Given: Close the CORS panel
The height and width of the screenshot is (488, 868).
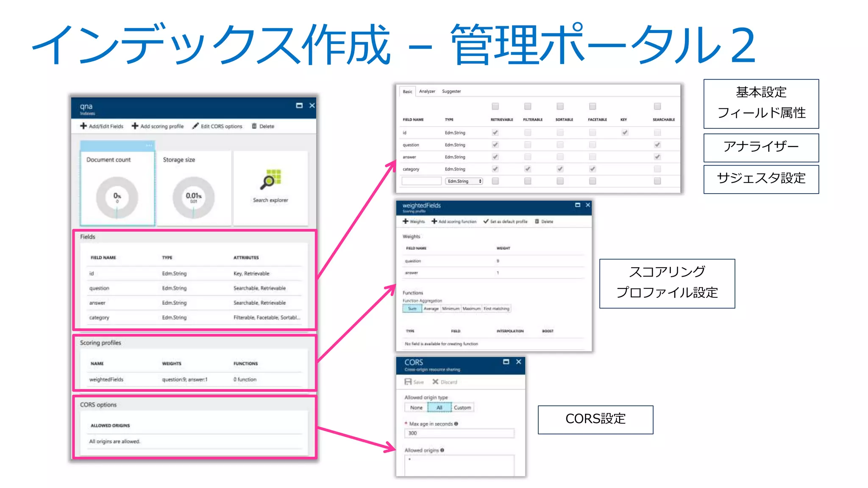Looking at the screenshot, I should pyautogui.click(x=519, y=362).
